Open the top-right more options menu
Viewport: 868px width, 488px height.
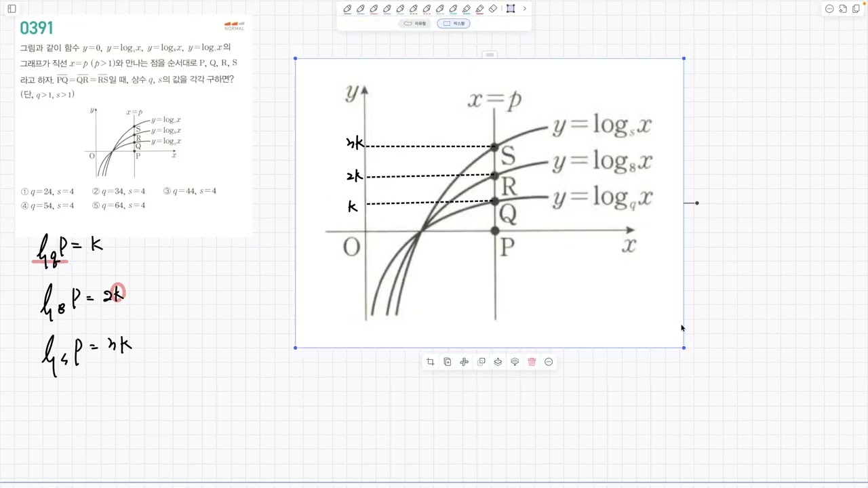click(829, 9)
